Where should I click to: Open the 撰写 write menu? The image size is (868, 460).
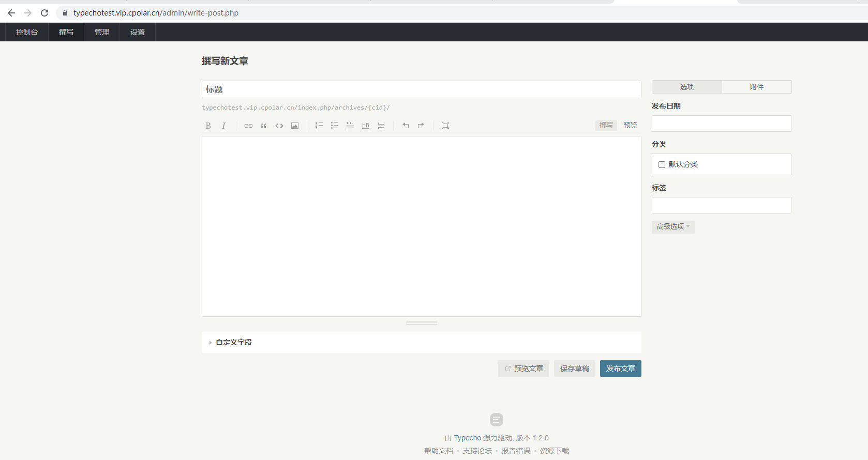[66, 32]
